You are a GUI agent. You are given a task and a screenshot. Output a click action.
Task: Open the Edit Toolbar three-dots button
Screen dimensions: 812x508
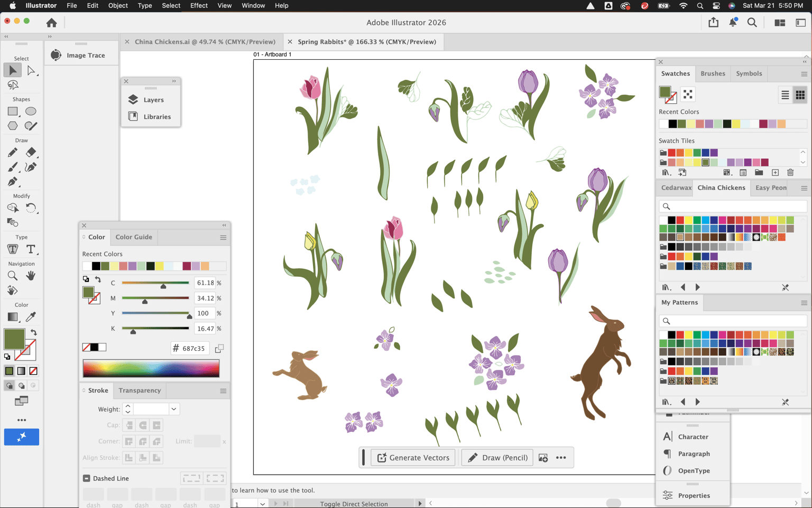coord(22,420)
